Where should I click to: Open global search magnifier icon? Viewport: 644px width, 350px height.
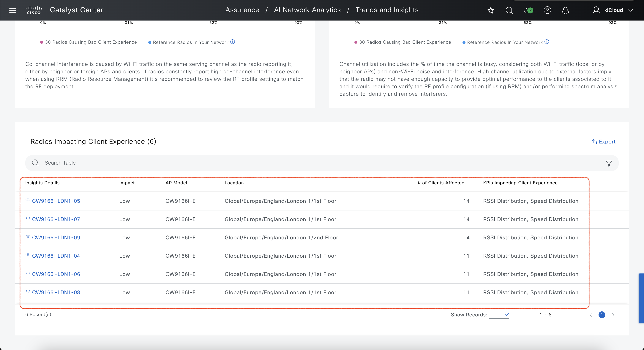[509, 10]
